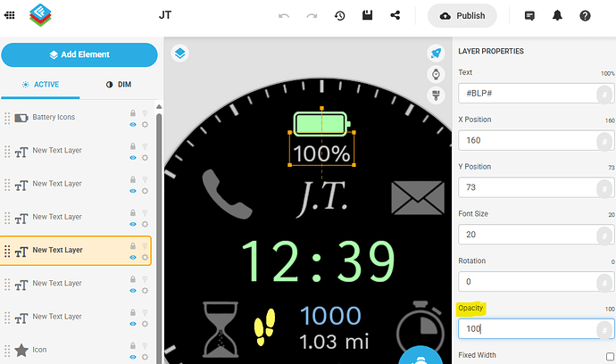Click the watch preview icon on canvas
The width and height of the screenshot is (616, 364).
(x=436, y=74)
